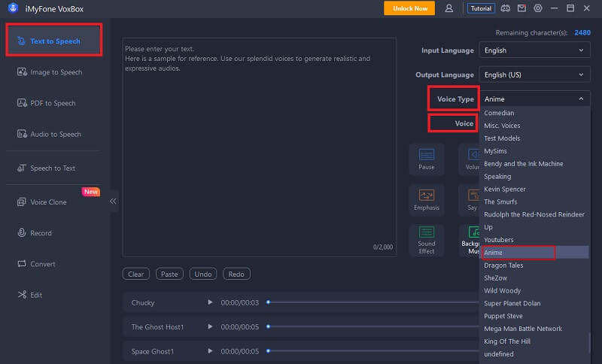Open the Sound Effect option
Image resolution: width=602 pixels, height=364 pixels.
pyautogui.click(x=427, y=239)
